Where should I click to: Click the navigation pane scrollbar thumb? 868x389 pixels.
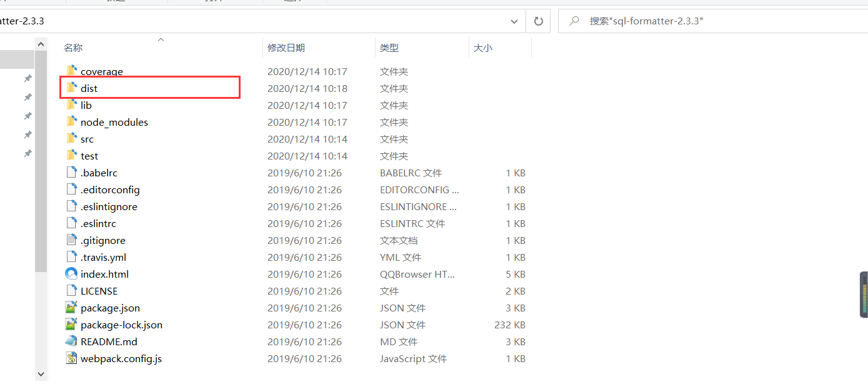point(41,161)
